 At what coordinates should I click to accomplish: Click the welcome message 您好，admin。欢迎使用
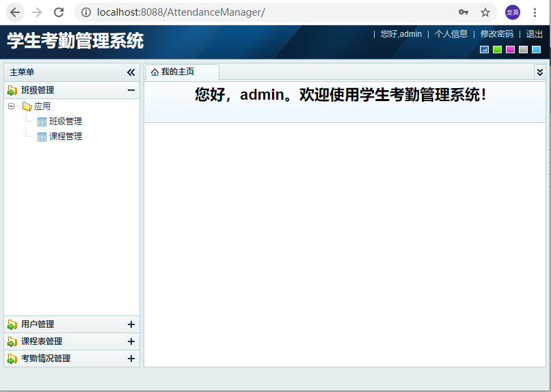tap(340, 95)
